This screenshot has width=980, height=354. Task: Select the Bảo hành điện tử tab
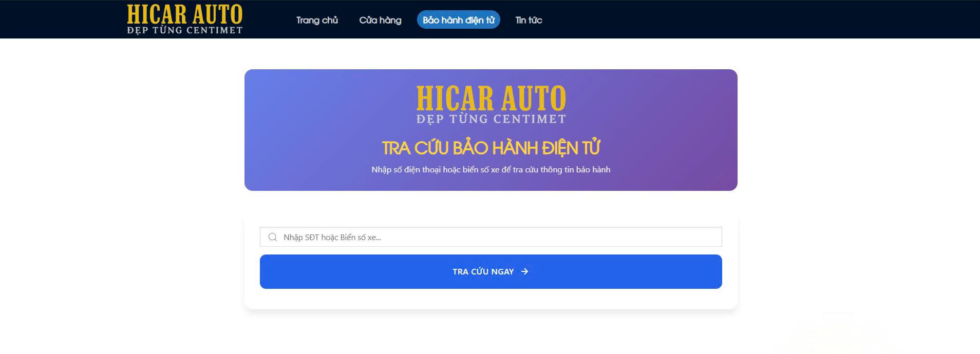tap(459, 20)
